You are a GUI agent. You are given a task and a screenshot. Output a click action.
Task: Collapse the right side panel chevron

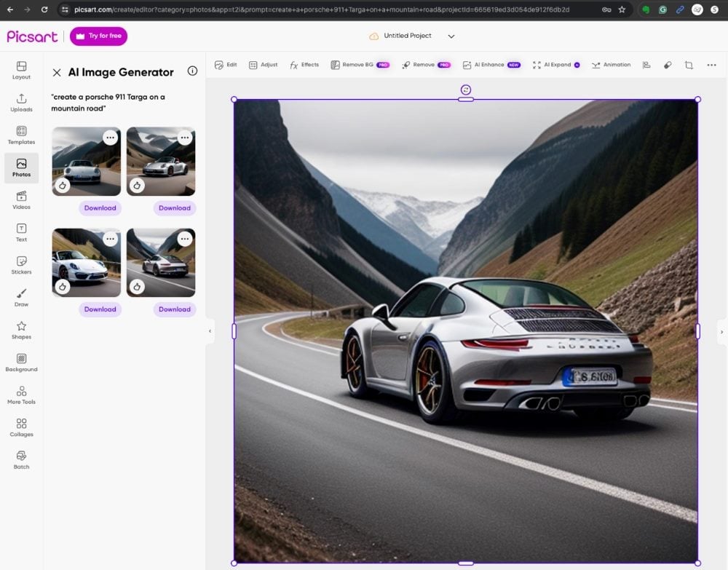point(721,331)
